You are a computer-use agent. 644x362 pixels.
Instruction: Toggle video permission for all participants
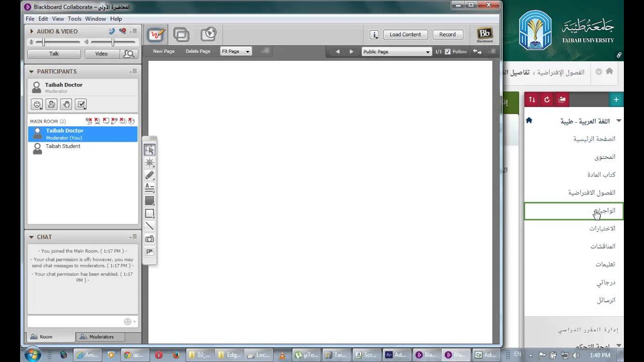[x=97, y=121]
